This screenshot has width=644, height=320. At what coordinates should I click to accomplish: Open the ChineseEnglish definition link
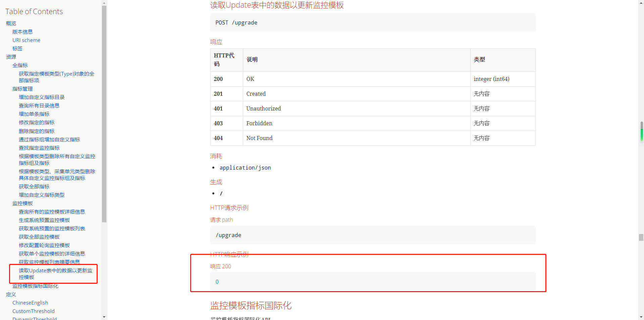pos(30,303)
